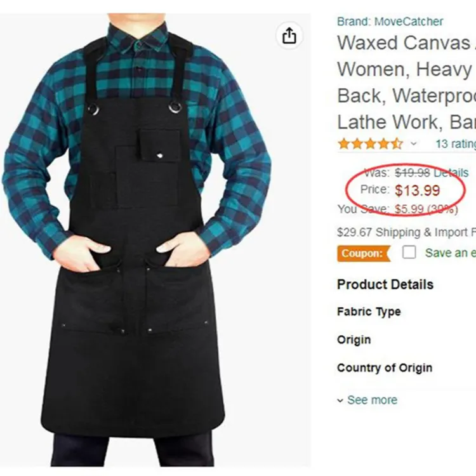Expand the rating breakdown chevron beside stars

pos(414,144)
